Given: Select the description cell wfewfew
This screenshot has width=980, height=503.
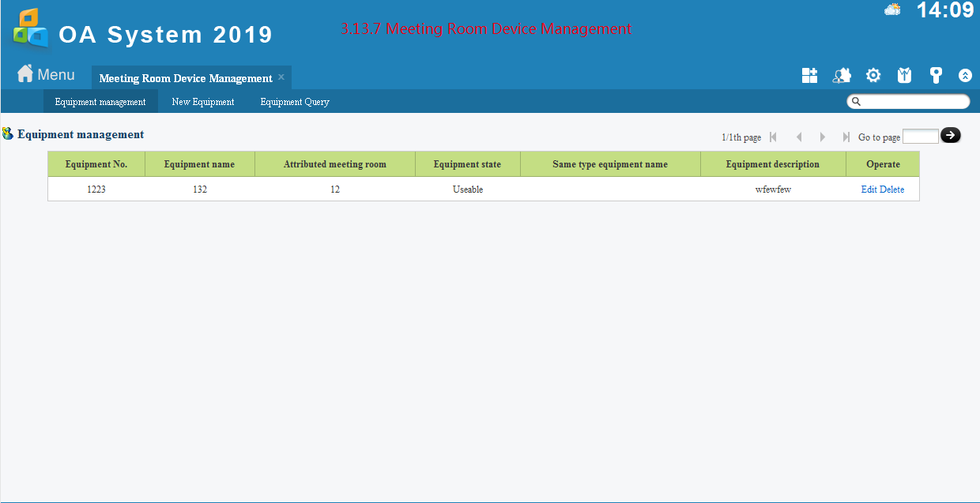Looking at the screenshot, I should coord(773,190).
